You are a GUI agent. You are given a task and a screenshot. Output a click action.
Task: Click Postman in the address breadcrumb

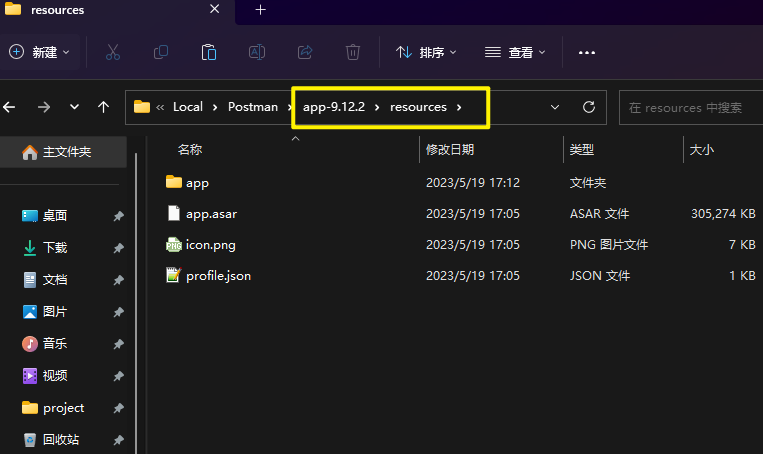point(253,107)
